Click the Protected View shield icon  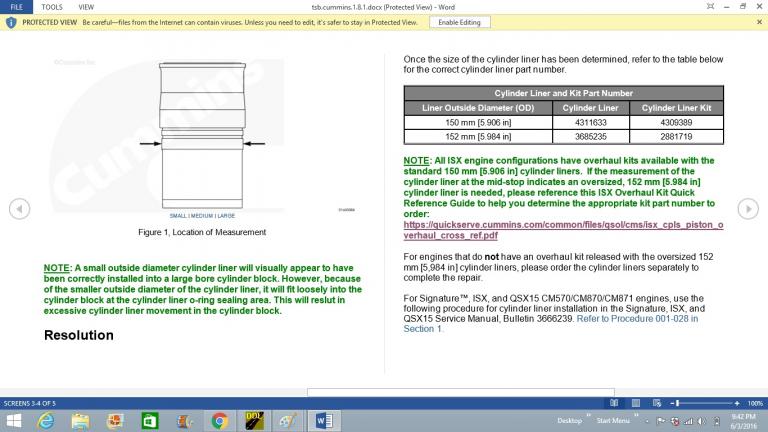click(x=11, y=23)
